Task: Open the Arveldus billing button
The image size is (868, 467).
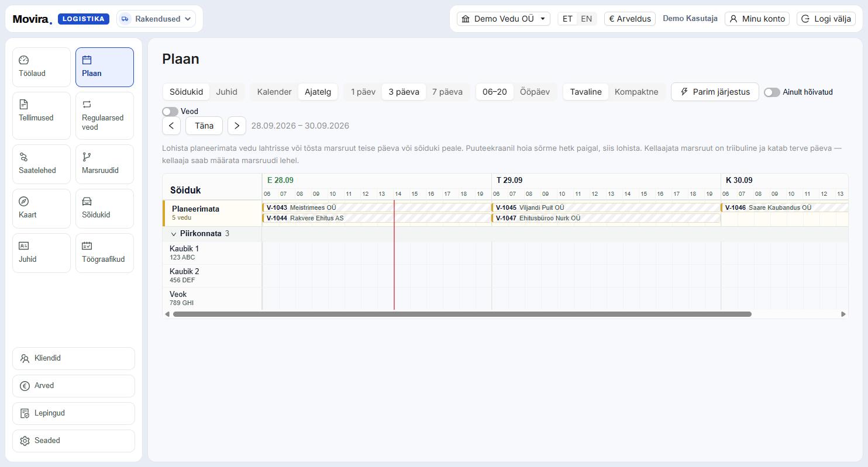Action: (630, 19)
